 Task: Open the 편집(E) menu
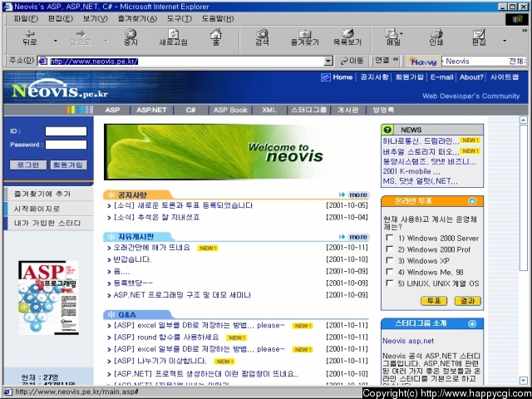[61, 18]
